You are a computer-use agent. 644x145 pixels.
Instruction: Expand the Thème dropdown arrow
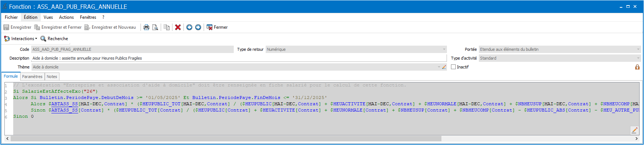[x=439, y=67]
